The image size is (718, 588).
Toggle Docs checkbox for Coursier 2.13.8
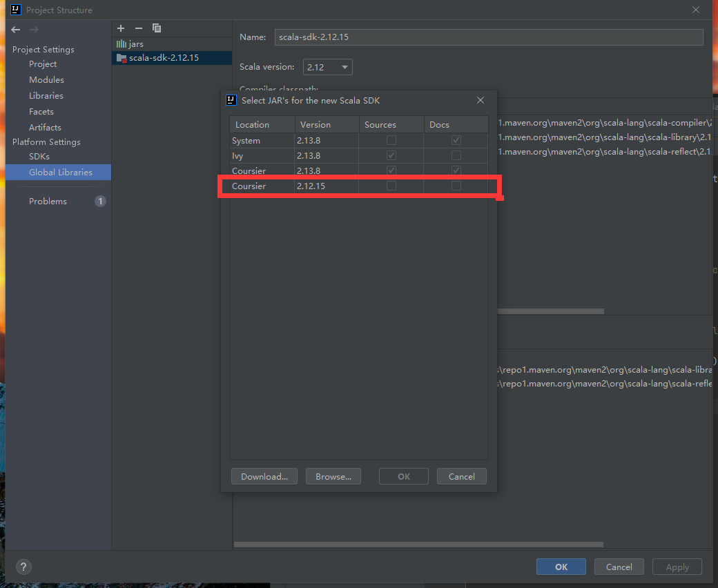click(x=456, y=170)
